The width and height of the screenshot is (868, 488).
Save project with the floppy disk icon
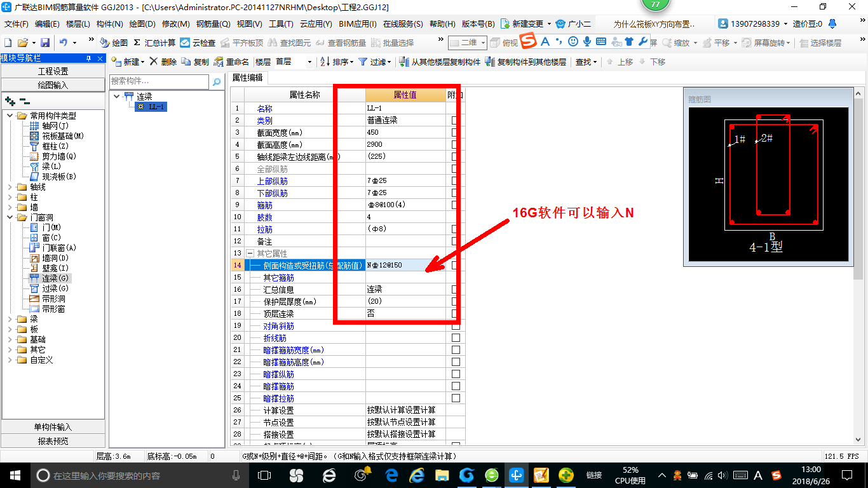[x=45, y=43]
